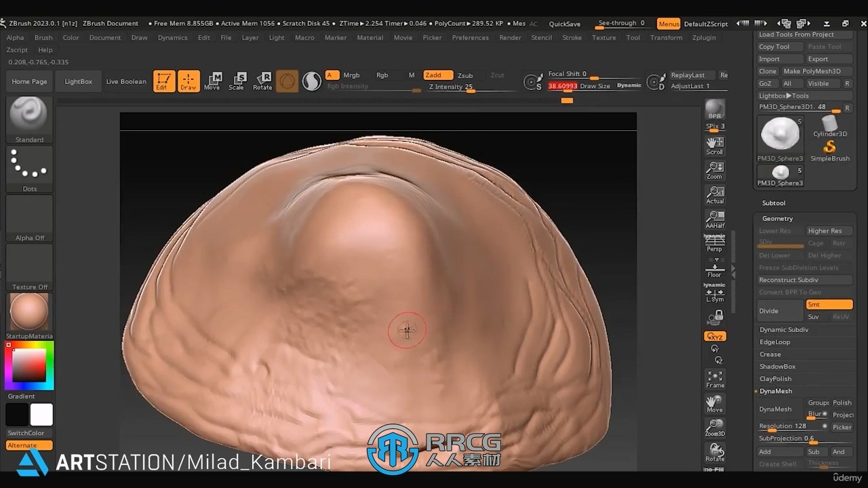Collapse the DynaMesh section
The height and width of the screenshot is (488, 868).
776,391
